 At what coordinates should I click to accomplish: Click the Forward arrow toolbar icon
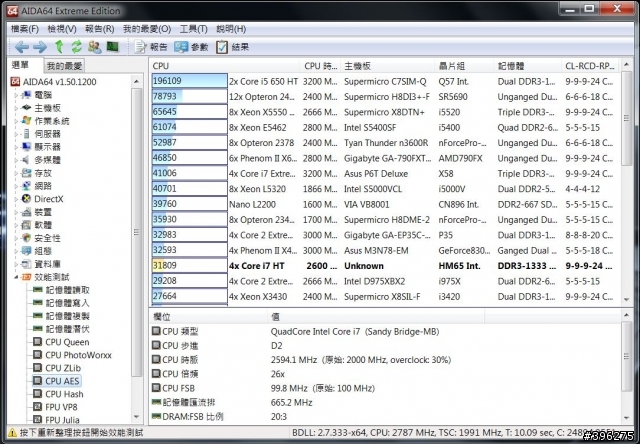[40, 47]
